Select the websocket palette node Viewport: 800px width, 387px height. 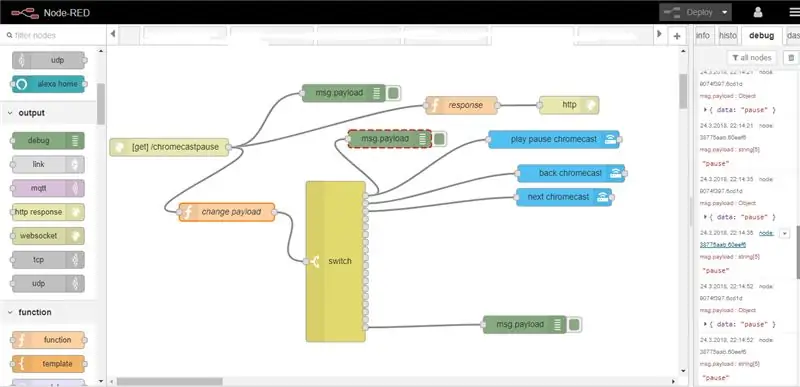(48, 236)
